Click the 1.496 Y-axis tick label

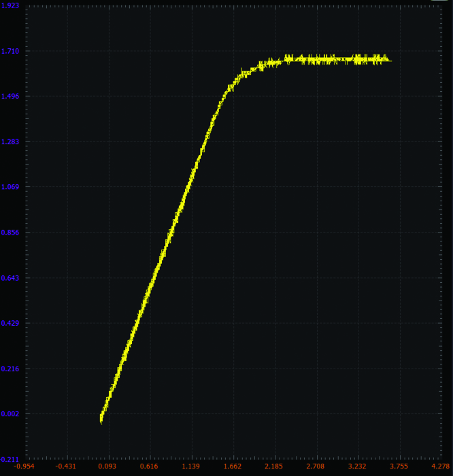[10, 97]
